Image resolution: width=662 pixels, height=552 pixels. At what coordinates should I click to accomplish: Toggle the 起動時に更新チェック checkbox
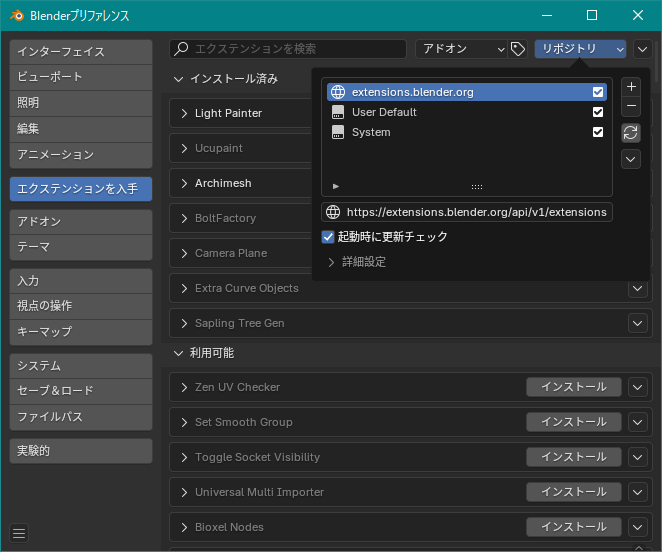click(328, 237)
